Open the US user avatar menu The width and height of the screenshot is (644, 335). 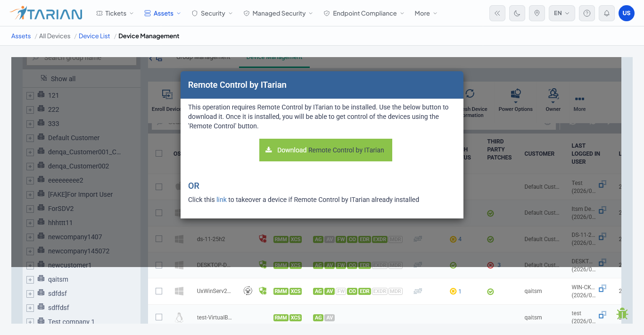627,13
